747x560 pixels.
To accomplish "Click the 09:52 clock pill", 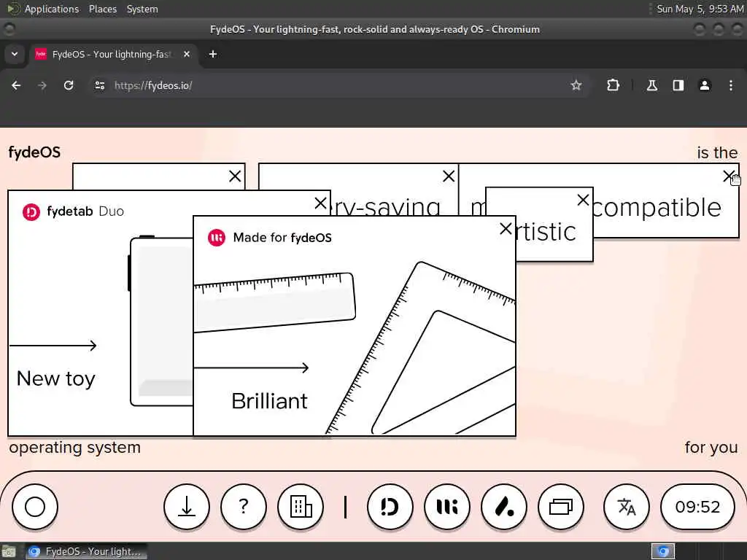I will click(697, 507).
